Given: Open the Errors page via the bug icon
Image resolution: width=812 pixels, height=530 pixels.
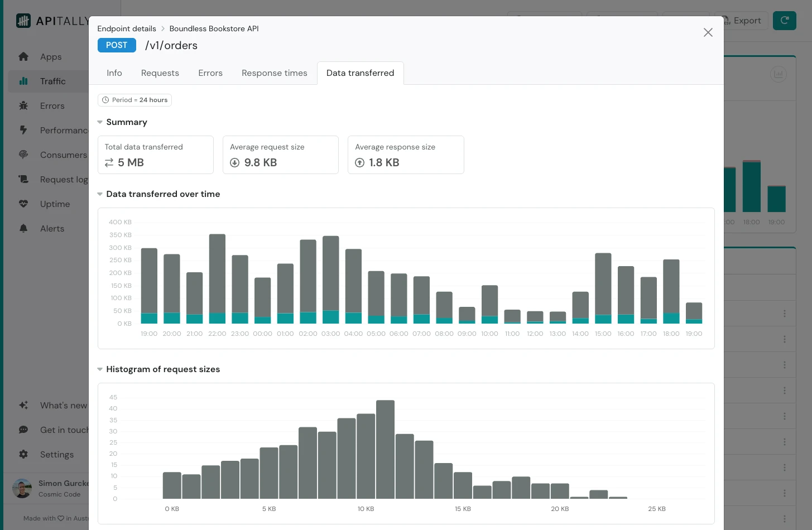Looking at the screenshot, I should point(23,105).
